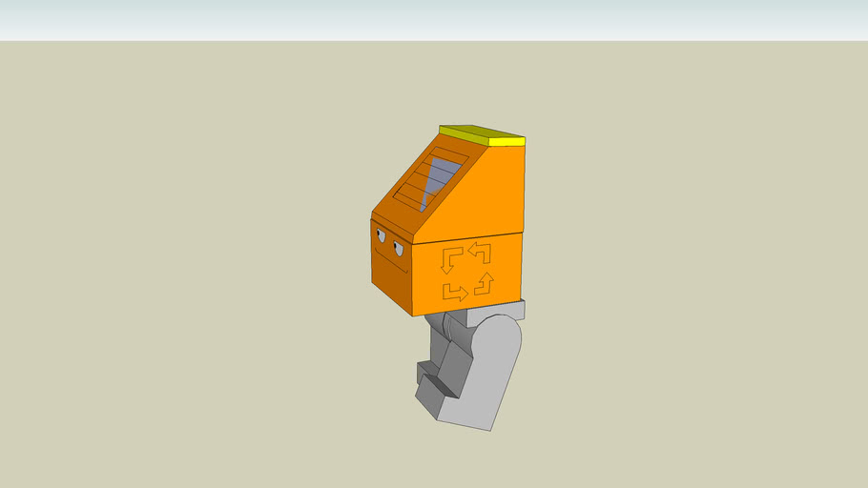Click the lower-right arrow symbol on the side
868x488 pixels.
pyautogui.click(x=486, y=283)
